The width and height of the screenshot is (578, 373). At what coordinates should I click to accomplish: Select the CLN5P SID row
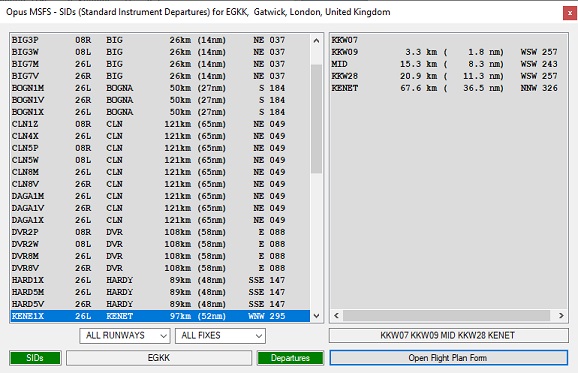pyautogui.click(x=160, y=148)
